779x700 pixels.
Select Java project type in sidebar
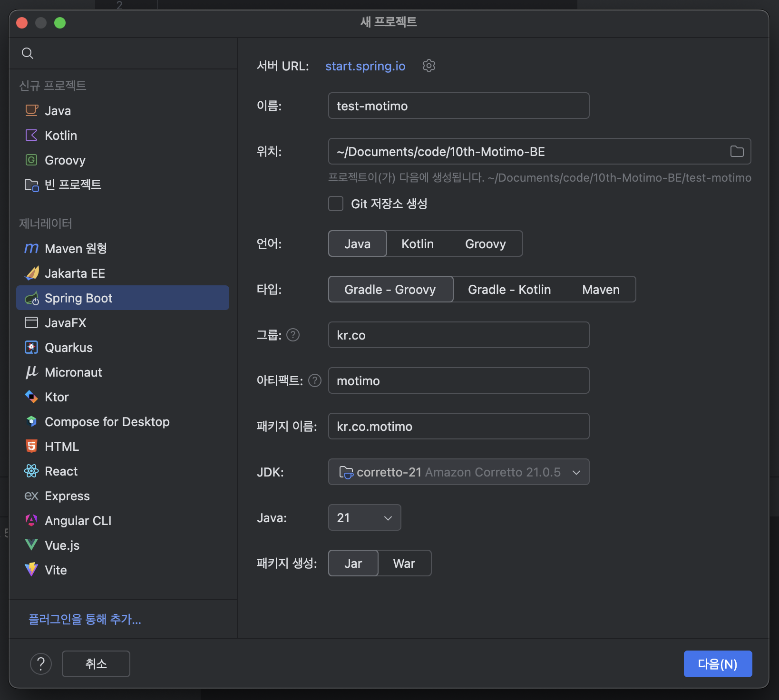pos(123,110)
